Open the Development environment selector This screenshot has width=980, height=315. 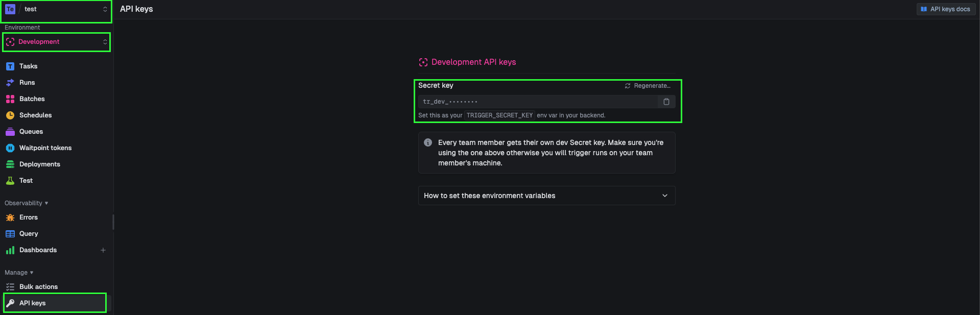pyautogui.click(x=56, y=42)
